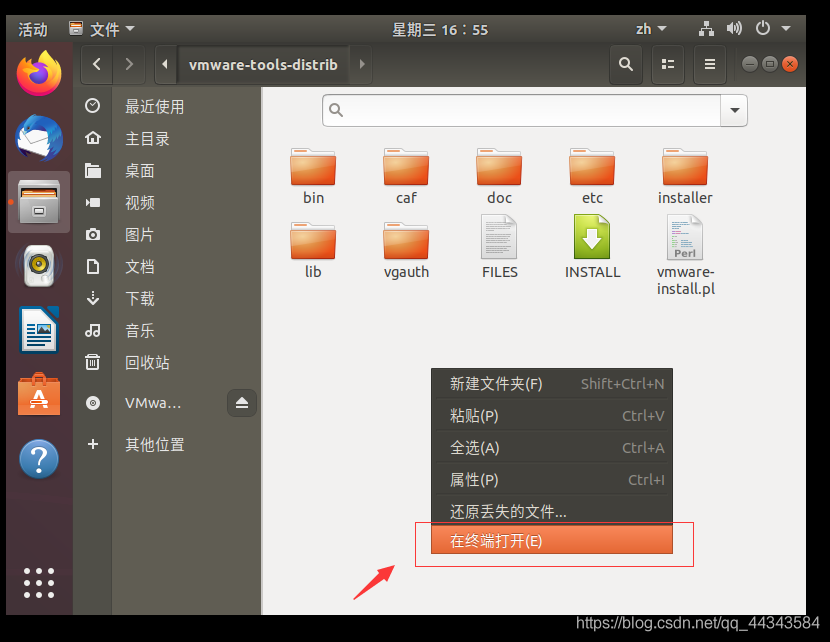Image resolution: width=830 pixels, height=642 pixels.
Task: Open the Help icon in dock
Action: [39, 459]
